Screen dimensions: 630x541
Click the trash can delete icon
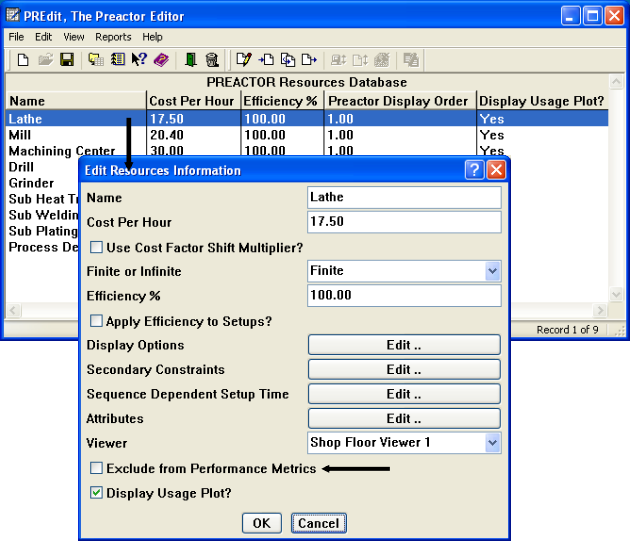(x=212, y=60)
